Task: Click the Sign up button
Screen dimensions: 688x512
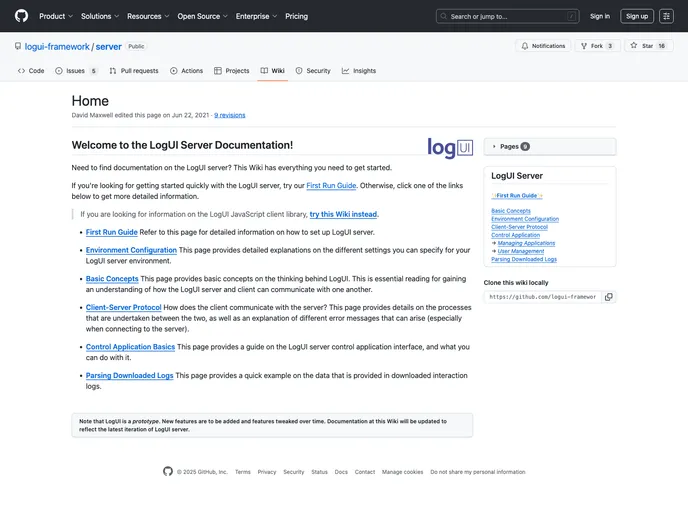Action: tap(637, 16)
